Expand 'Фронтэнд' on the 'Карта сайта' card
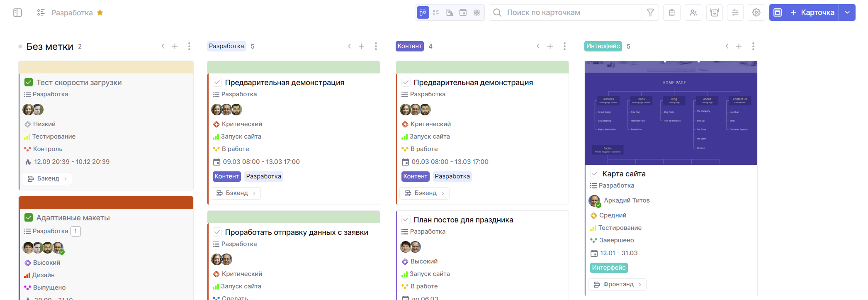Image resolution: width=868 pixels, height=300 pixels. coord(617,285)
